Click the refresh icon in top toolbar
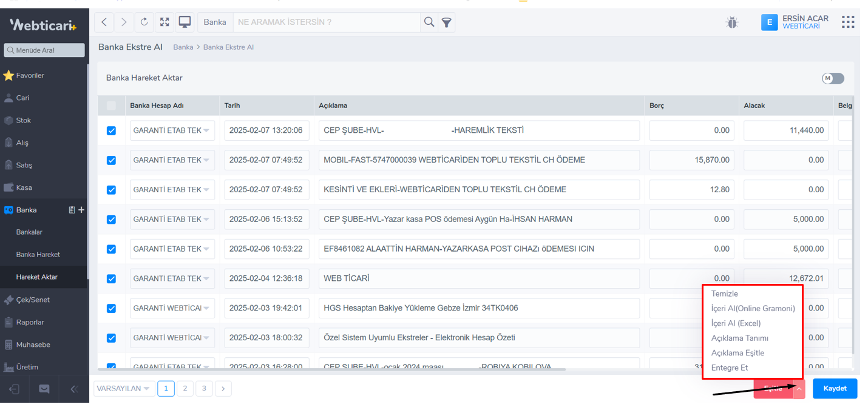The height and width of the screenshot is (410, 868). (x=144, y=22)
